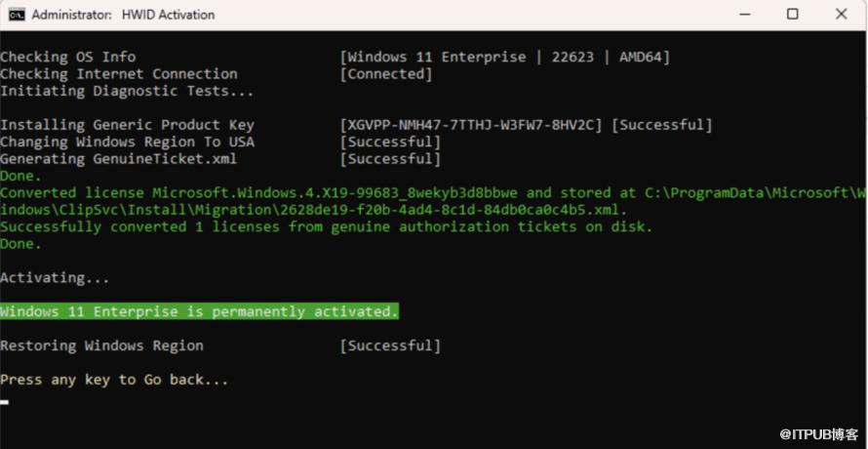868x449 pixels.
Task: Click the Windows 11 Enterprise 22623 AMD64 info
Action: click(504, 57)
